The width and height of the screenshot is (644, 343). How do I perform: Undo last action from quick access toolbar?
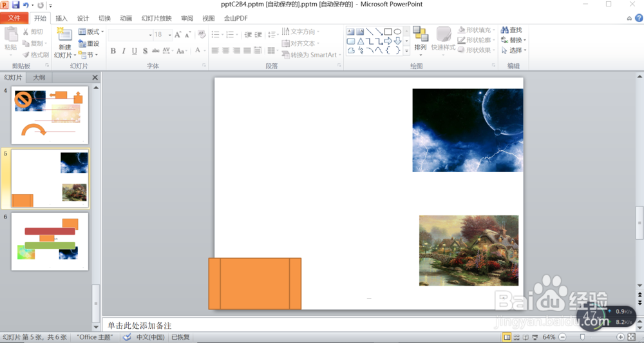click(26, 5)
